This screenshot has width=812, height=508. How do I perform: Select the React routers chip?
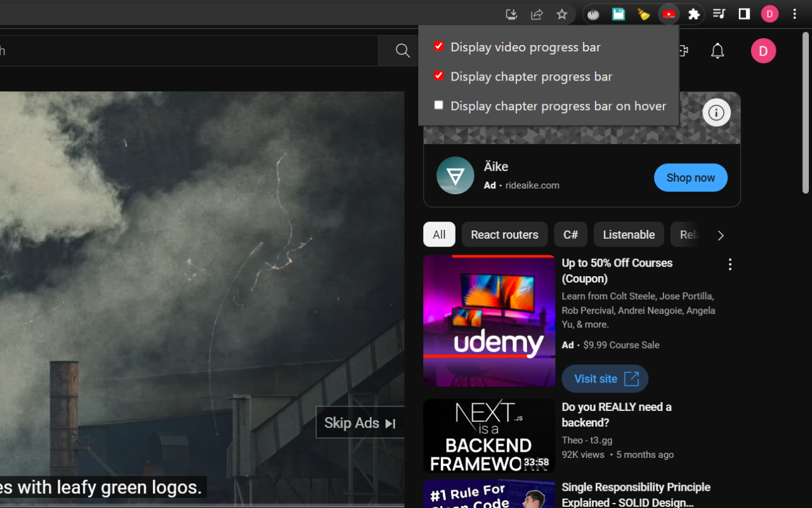504,234
